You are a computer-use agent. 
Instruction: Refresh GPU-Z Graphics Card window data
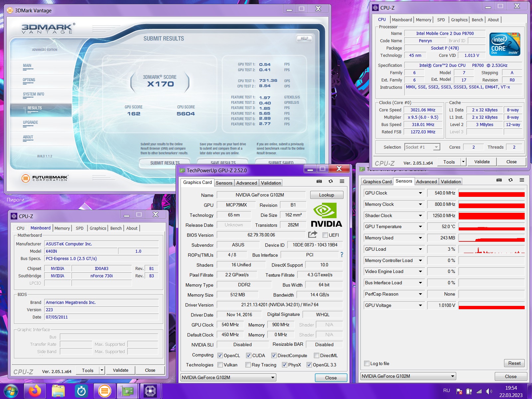pos(331,181)
